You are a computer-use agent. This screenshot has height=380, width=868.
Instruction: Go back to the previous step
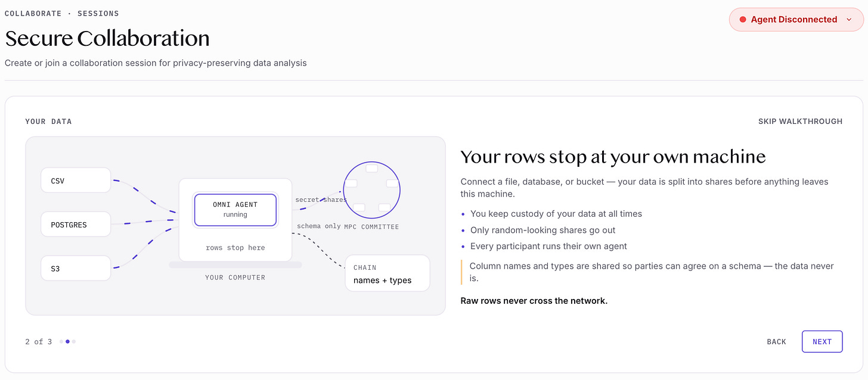tap(776, 342)
